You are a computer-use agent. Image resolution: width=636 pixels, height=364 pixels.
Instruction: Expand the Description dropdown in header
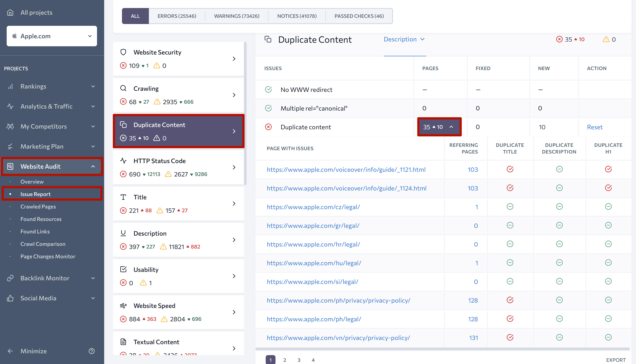[404, 39]
